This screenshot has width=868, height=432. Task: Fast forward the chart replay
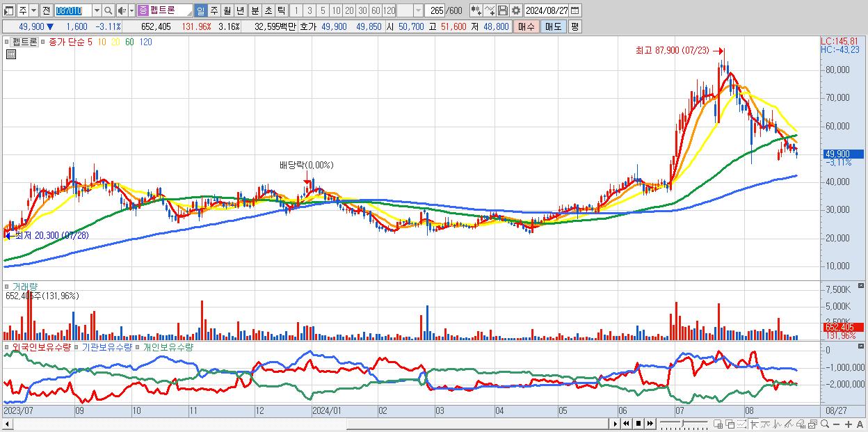[x=650, y=424]
